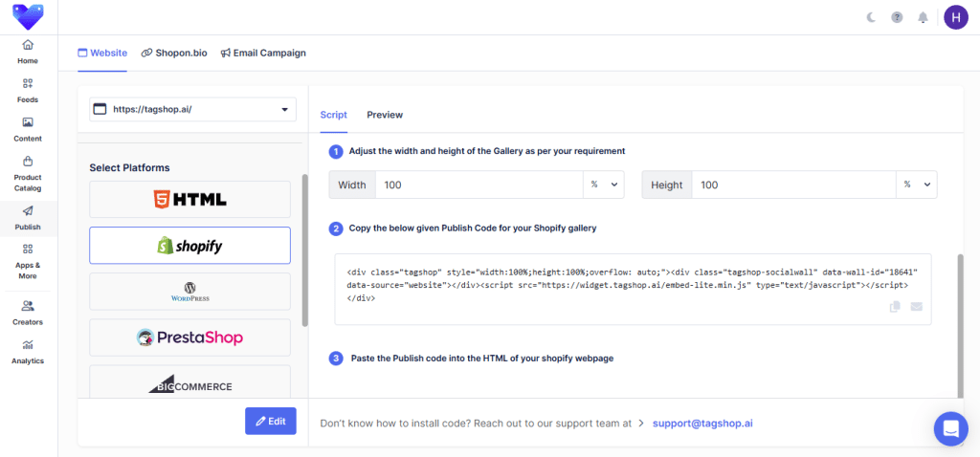Switch to the Shopon.bio tab

[174, 53]
